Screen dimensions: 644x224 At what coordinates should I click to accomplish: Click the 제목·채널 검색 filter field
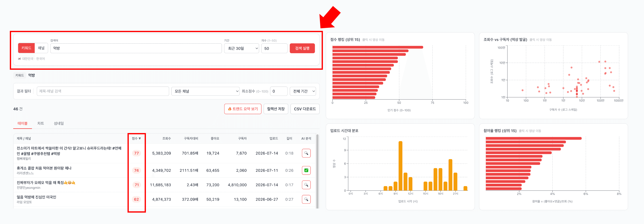coord(103,91)
